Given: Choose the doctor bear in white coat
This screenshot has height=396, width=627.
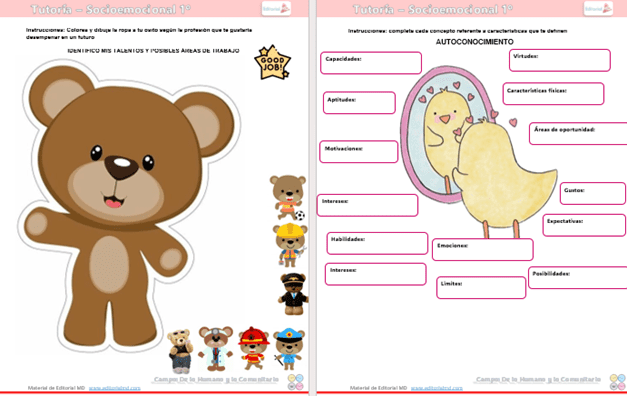Looking at the screenshot, I should tap(216, 348).
